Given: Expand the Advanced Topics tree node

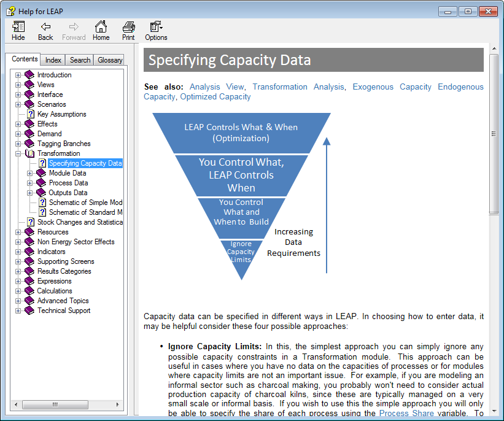Looking at the screenshot, I should click(18, 301).
